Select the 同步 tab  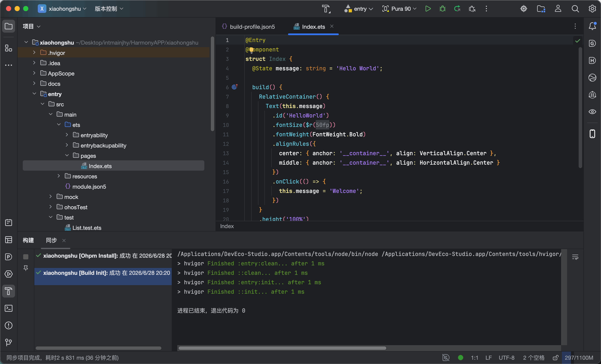click(x=51, y=240)
